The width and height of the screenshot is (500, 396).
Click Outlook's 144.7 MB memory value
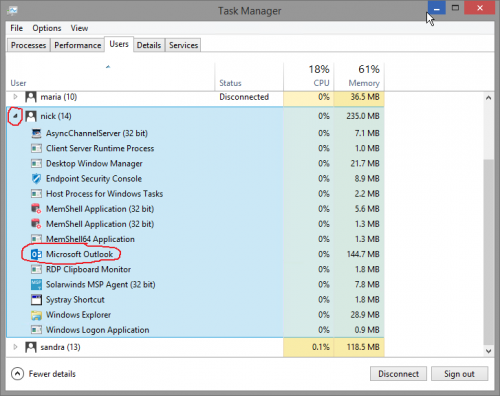click(363, 254)
